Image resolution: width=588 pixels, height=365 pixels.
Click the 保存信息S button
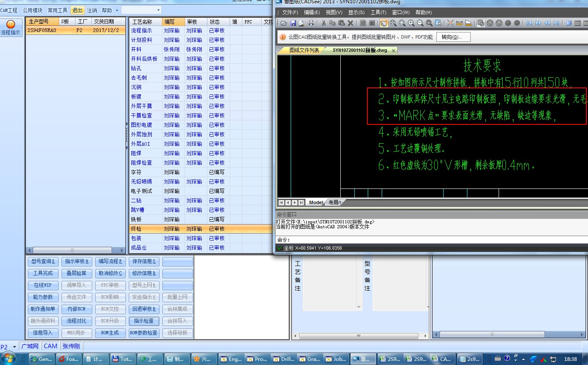pos(144,262)
